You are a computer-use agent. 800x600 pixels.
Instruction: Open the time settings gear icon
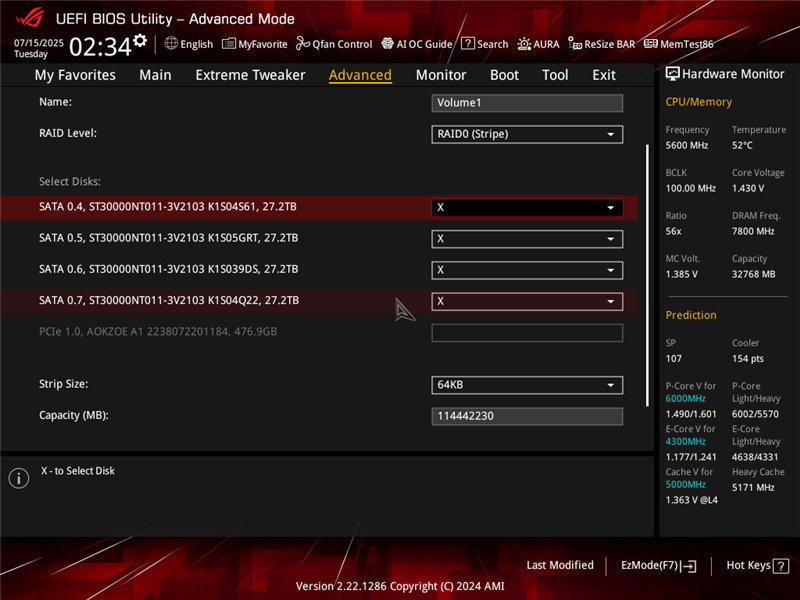(x=140, y=40)
